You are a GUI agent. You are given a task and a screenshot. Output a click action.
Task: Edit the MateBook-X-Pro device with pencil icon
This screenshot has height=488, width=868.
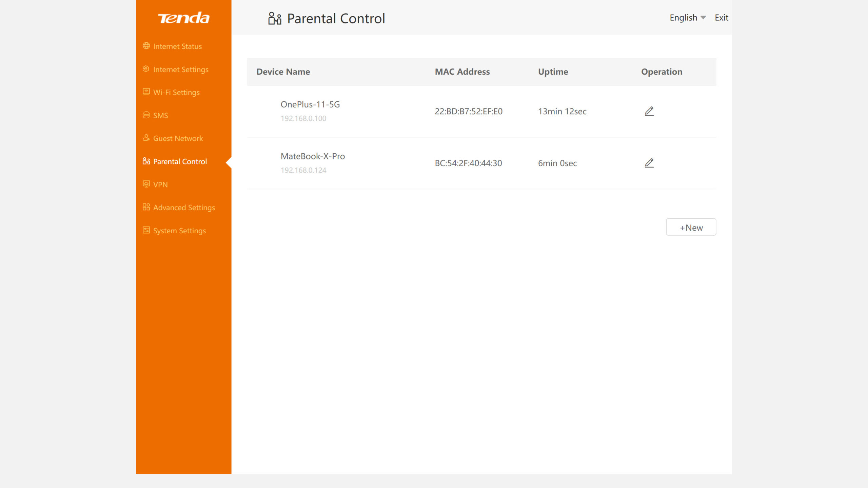(649, 163)
